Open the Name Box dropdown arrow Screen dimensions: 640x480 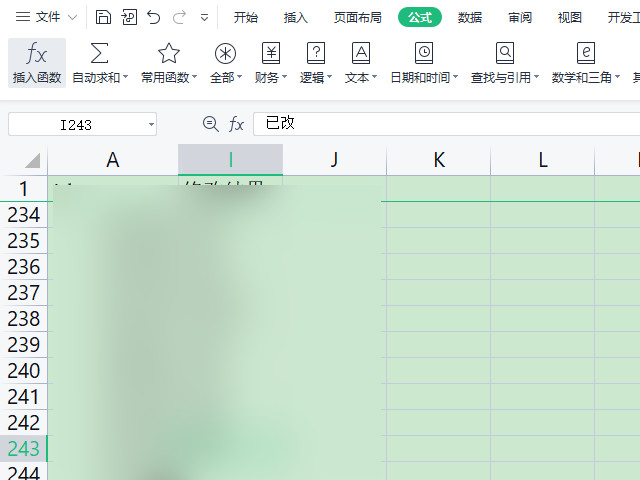pos(151,124)
